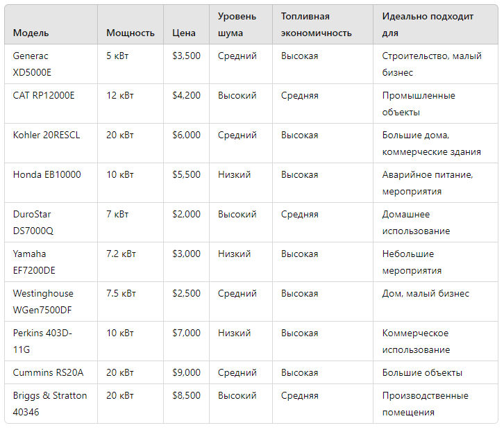Select the $9,000 price cell

pyautogui.click(x=187, y=372)
